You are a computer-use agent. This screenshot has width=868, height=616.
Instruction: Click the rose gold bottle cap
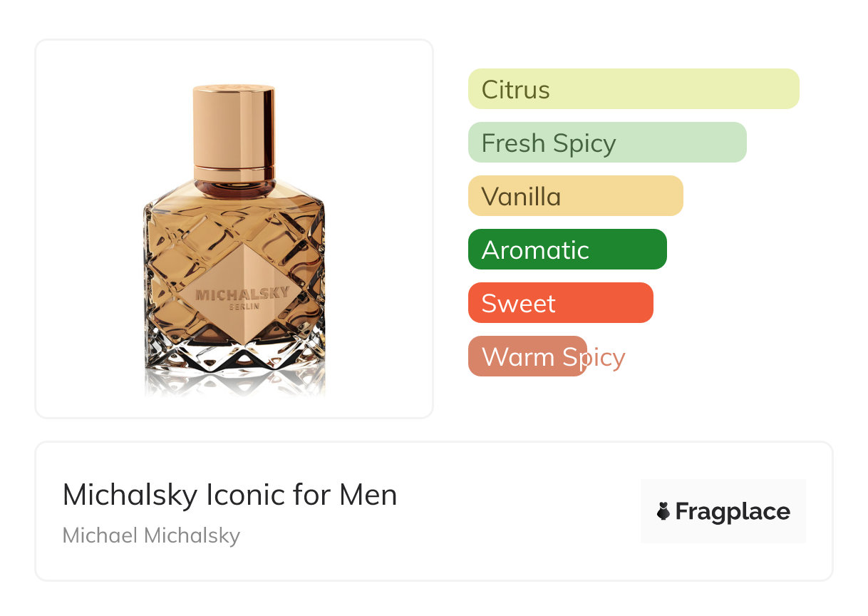(x=234, y=125)
